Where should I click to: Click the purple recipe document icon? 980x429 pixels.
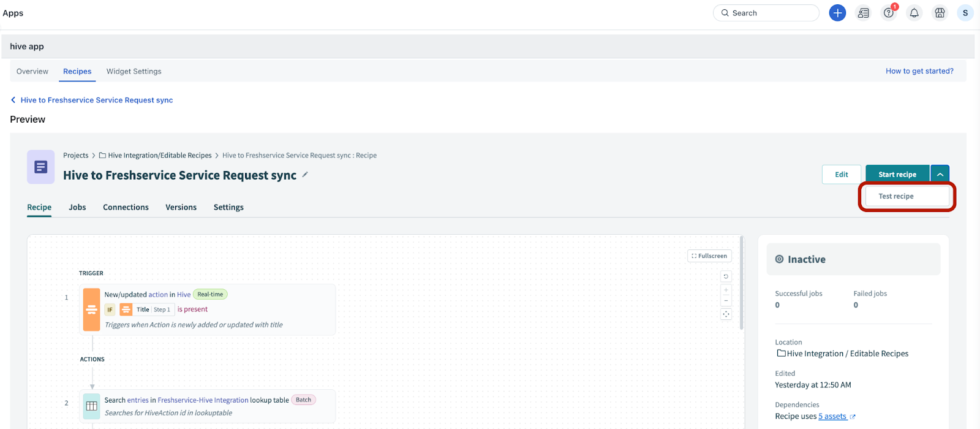(x=41, y=167)
